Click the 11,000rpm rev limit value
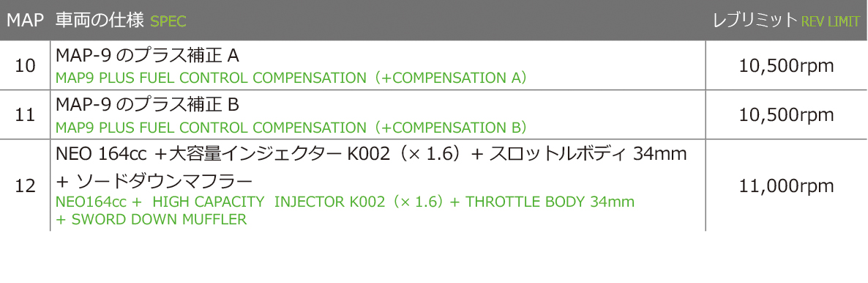This screenshot has width=868, height=283. pos(786,186)
